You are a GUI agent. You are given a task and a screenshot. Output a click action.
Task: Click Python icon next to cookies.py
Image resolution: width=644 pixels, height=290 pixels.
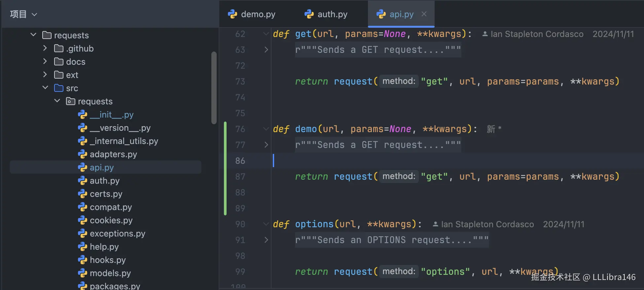point(83,220)
